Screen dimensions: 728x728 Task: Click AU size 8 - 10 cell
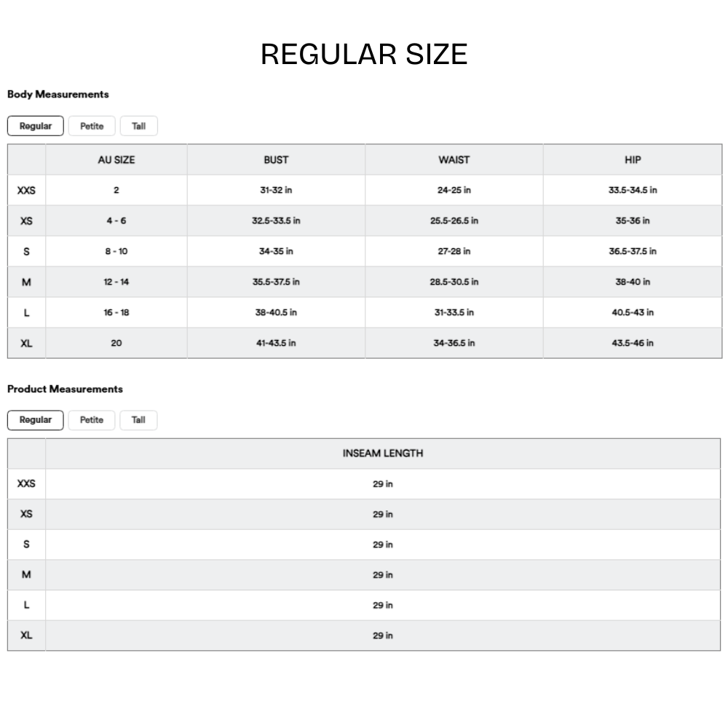[x=116, y=251]
